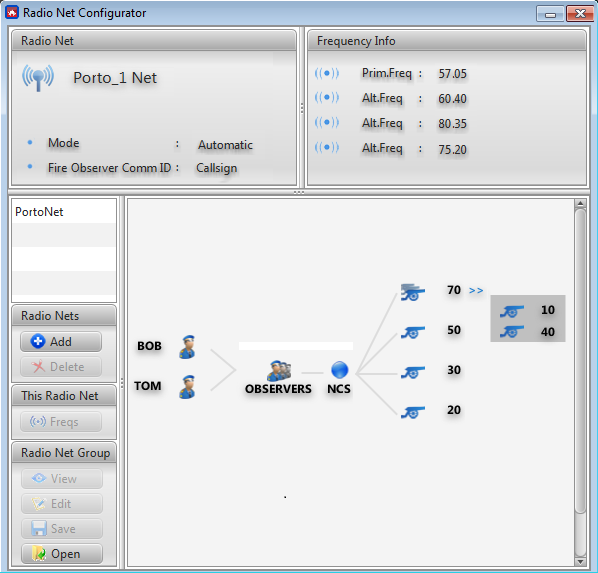The width and height of the screenshot is (598, 573).
Task: Select the OBSERVERS group icon
Action: [x=279, y=370]
